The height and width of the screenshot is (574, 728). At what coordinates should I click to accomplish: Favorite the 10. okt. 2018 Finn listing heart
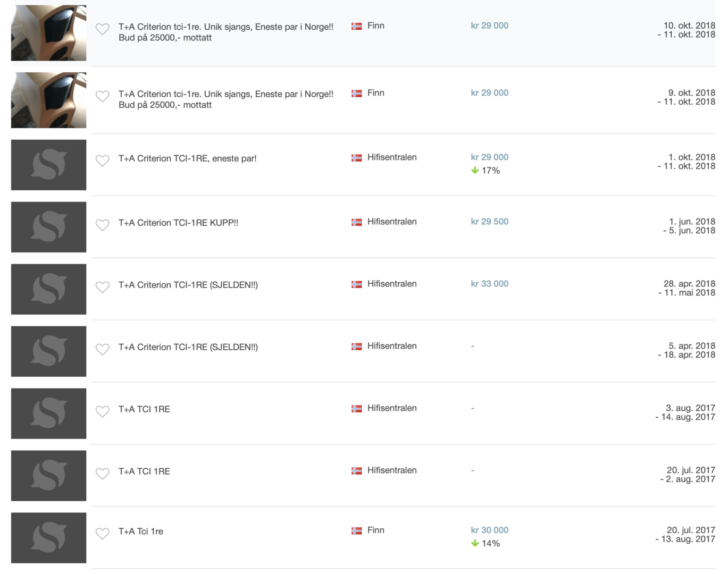coord(103,29)
